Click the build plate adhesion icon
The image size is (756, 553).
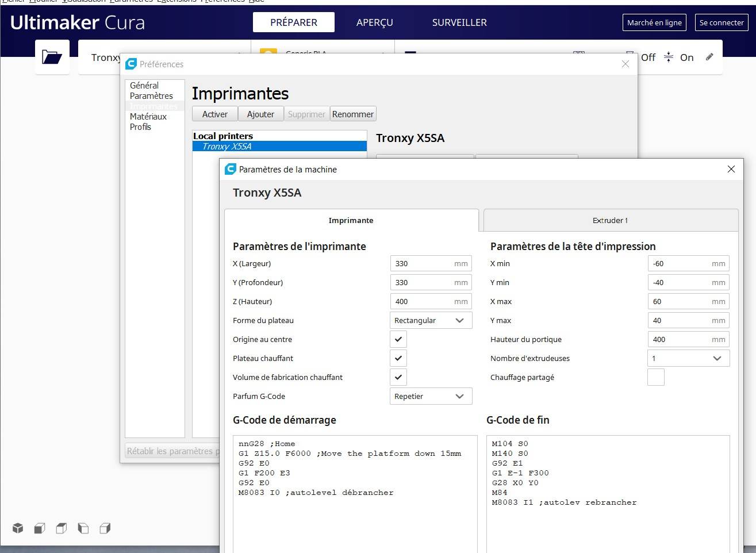coord(668,57)
